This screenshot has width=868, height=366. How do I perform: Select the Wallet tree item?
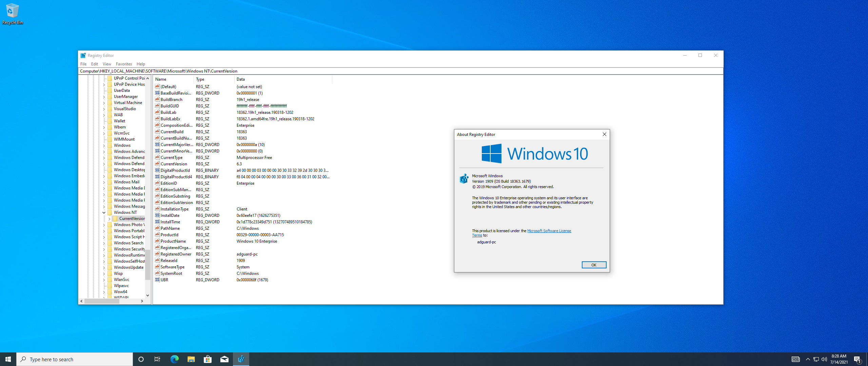(x=119, y=121)
